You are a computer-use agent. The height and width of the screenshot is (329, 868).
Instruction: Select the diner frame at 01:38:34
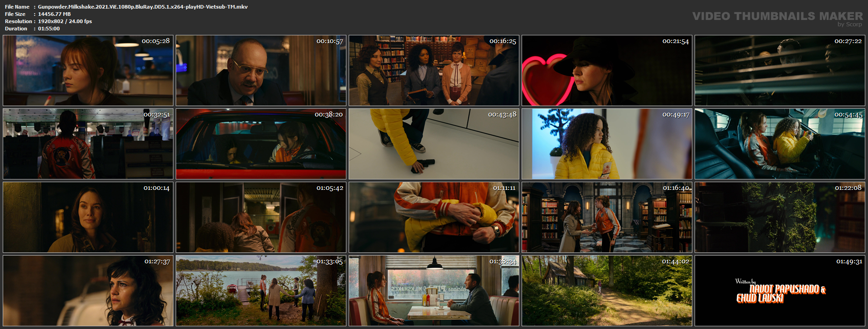tap(434, 291)
